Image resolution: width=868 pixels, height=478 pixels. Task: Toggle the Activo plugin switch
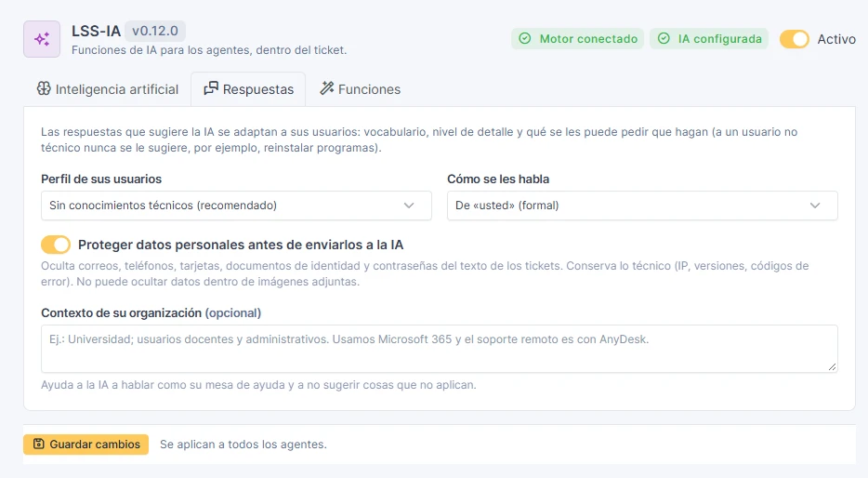pyautogui.click(x=795, y=39)
